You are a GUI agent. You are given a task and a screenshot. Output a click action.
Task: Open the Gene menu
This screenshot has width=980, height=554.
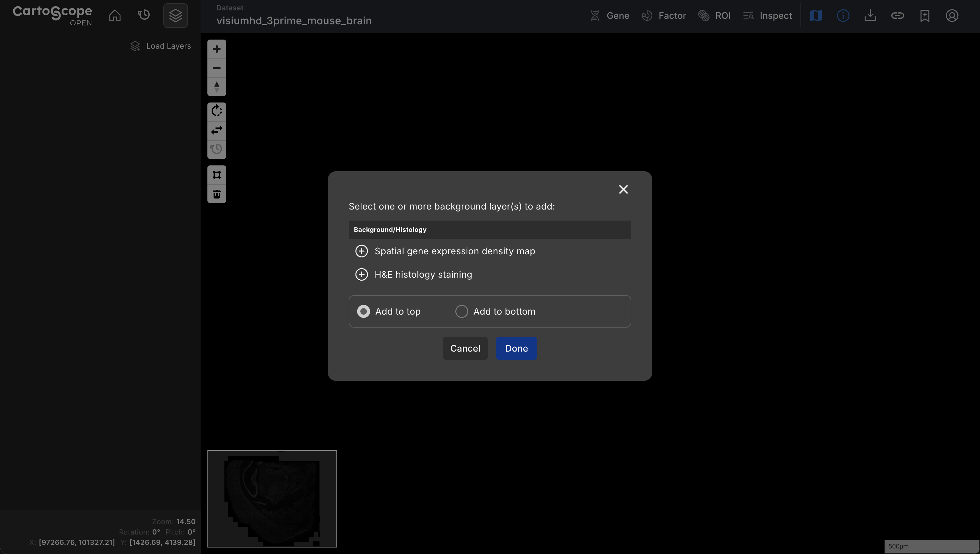coord(610,16)
